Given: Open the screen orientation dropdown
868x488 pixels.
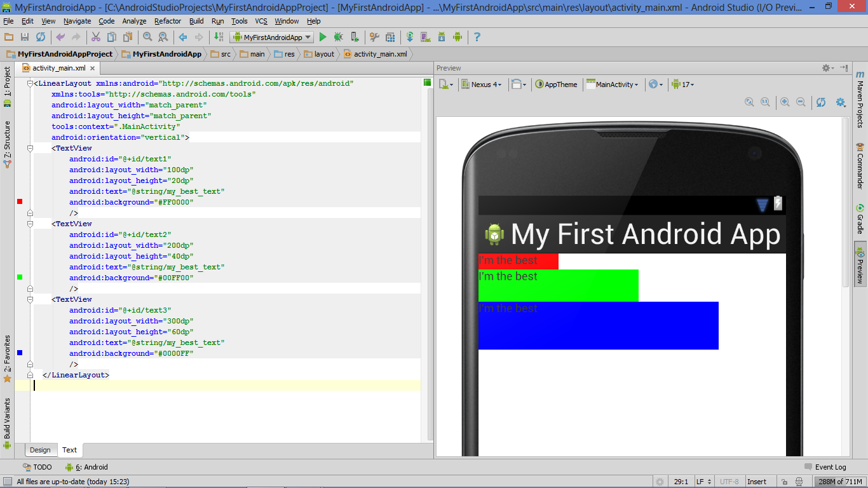Looking at the screenshot, I should (x=519, y=85).
